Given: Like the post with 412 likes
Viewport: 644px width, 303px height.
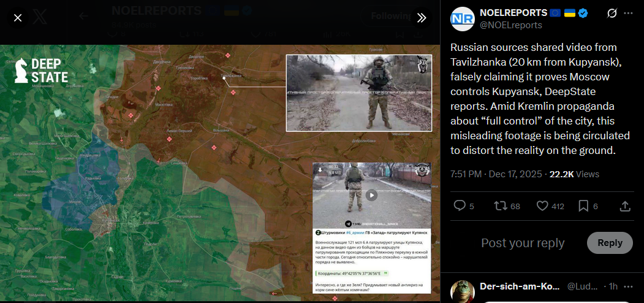Looking at the screenshot, I should point(542,205).
